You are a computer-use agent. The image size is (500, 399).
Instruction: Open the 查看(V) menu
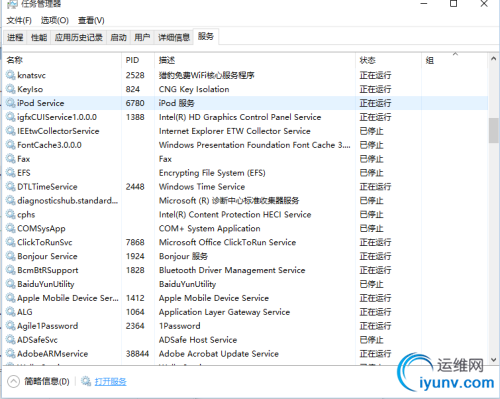click(91, 20)
